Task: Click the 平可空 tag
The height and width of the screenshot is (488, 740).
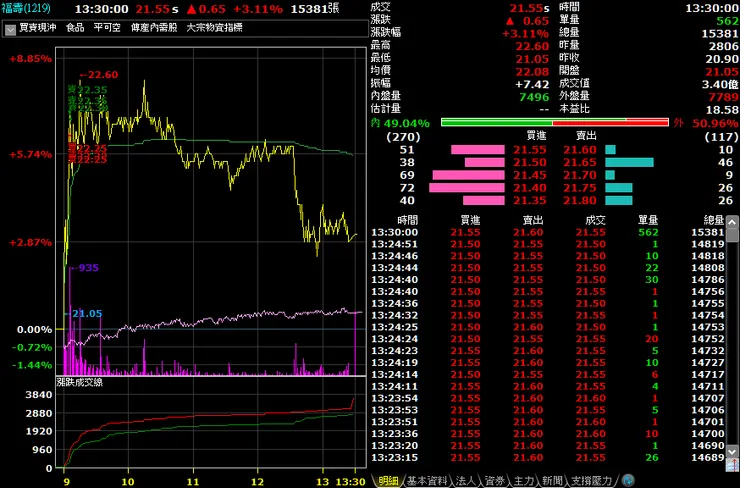Action: point(107,27)
